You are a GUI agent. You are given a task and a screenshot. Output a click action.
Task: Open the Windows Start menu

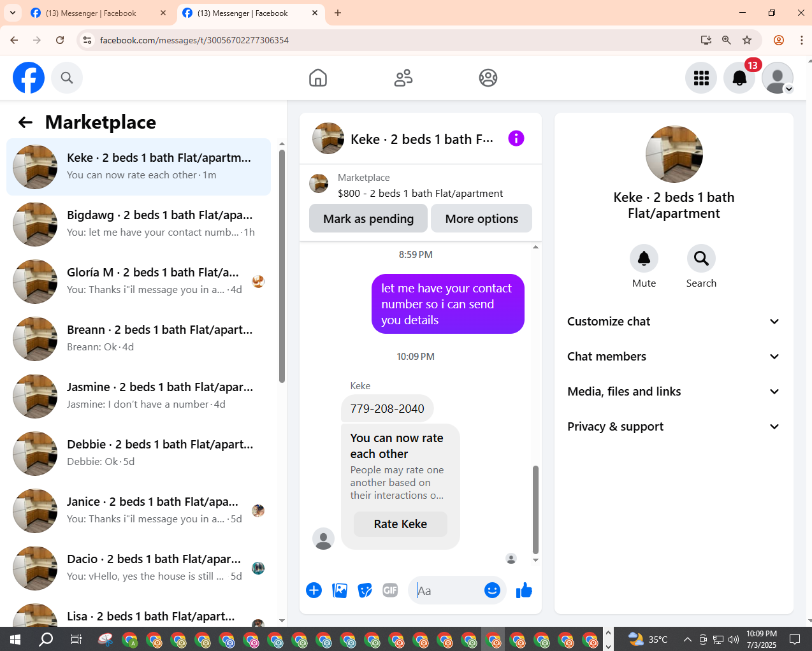pyautogui.click(x=15, y=639)
